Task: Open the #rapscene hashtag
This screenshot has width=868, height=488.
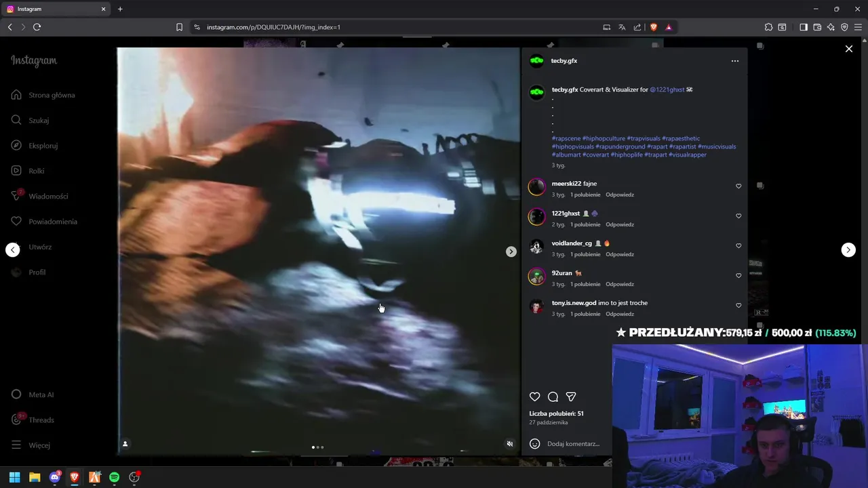Action: (x=566, y=138)
